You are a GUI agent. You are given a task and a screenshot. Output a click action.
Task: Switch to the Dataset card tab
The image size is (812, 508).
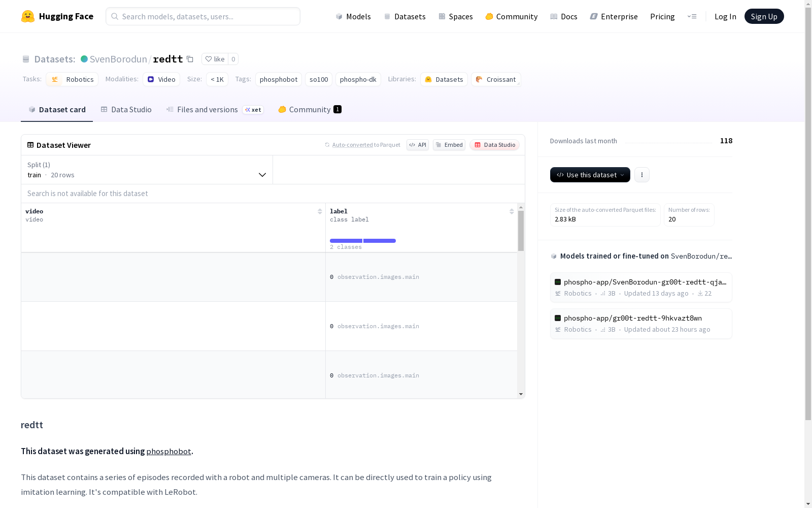[x=57, y=110]
